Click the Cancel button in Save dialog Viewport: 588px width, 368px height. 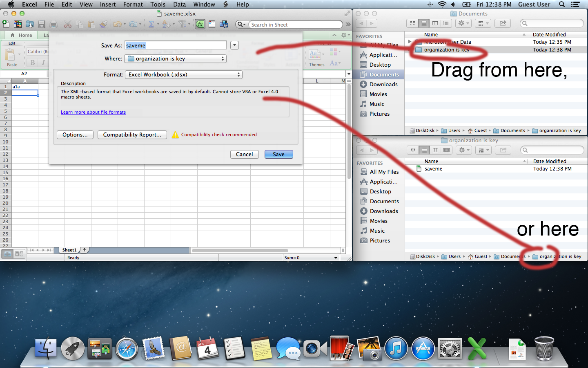pos(244,154)
